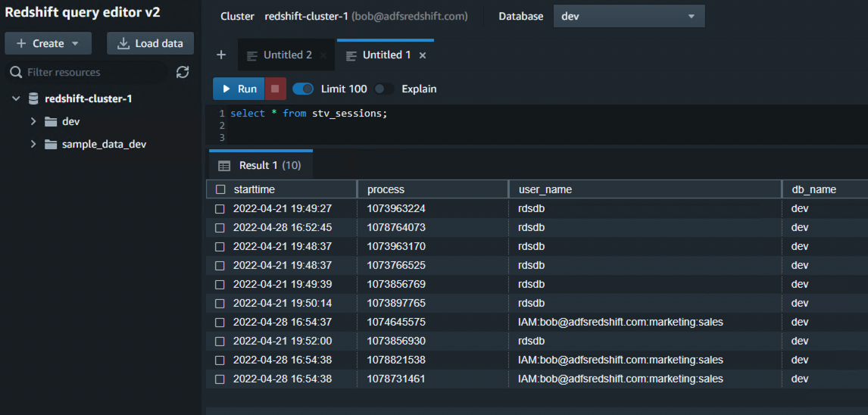This screenshot has height=415, width=868.
Task: Stop query with the red stop button
Action: (x=275, y=89)
